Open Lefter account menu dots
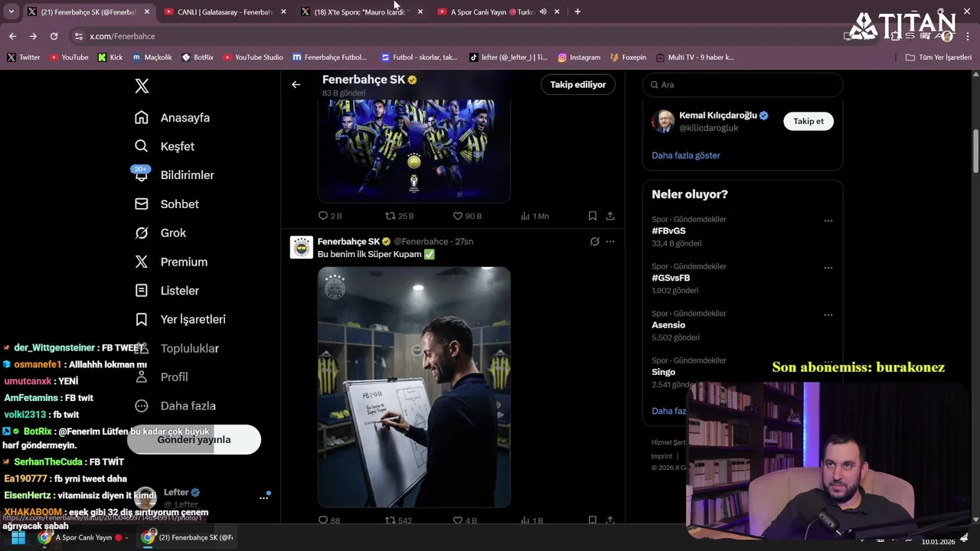Viewport: 980px width, 551px height. pos(263,497)
